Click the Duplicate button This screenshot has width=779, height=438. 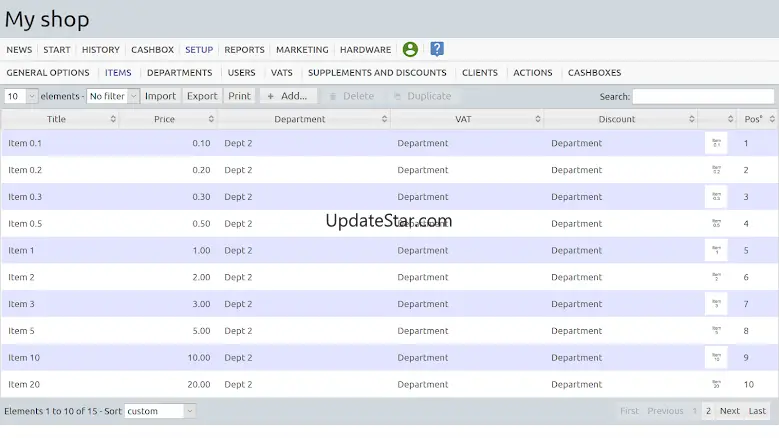point(422,96)
